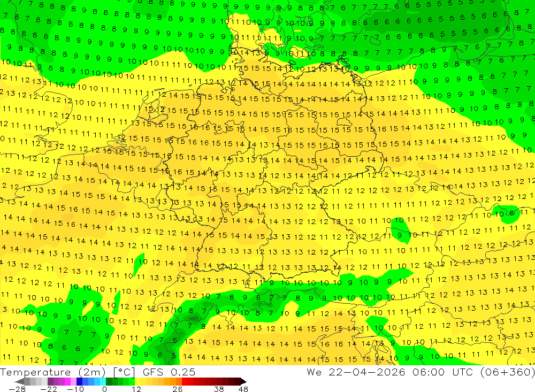This screenshot has height=392, width=535.
Task: Click the "12" legend scale label
Action: 136,389
